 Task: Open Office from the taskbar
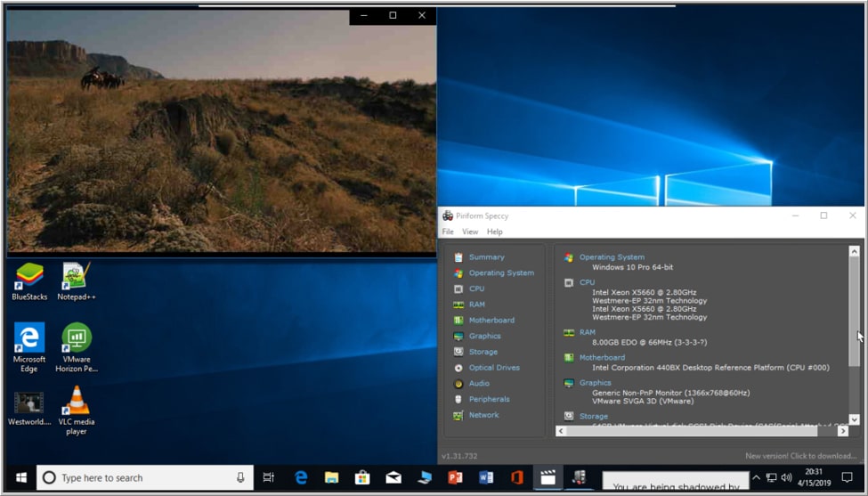click(517, 477)
